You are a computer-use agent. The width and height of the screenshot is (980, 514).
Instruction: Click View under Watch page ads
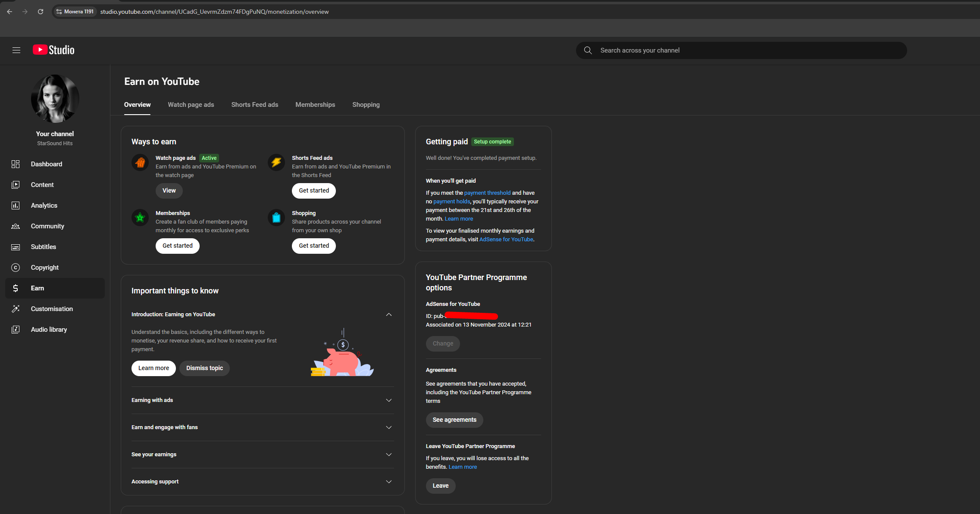point(169,191)
